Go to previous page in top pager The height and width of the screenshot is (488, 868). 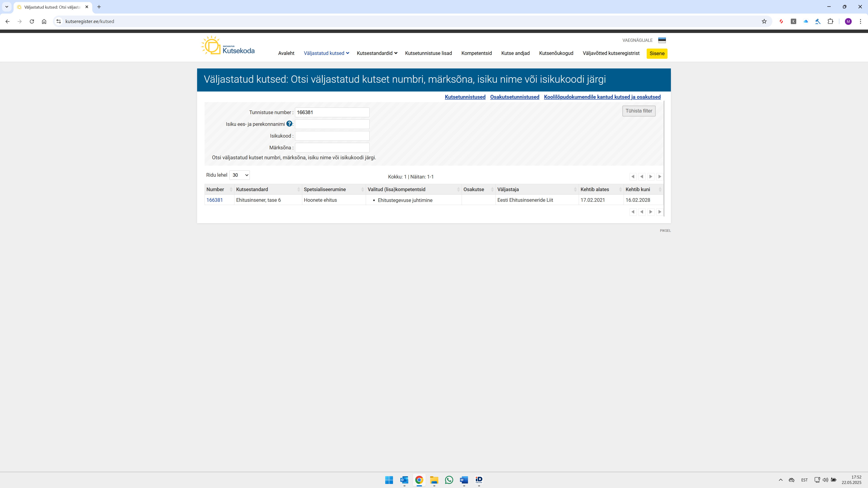(642, 176)
